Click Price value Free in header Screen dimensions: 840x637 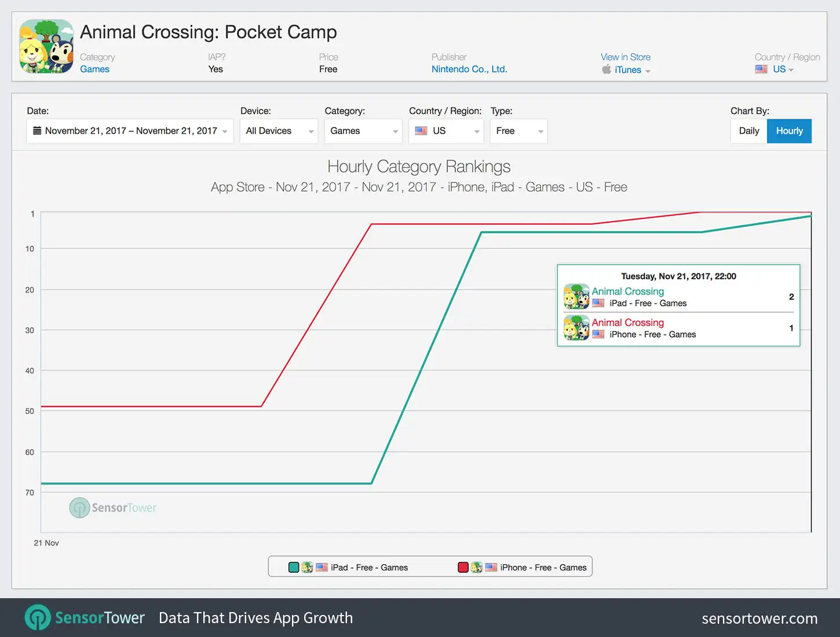coord(328,69)
